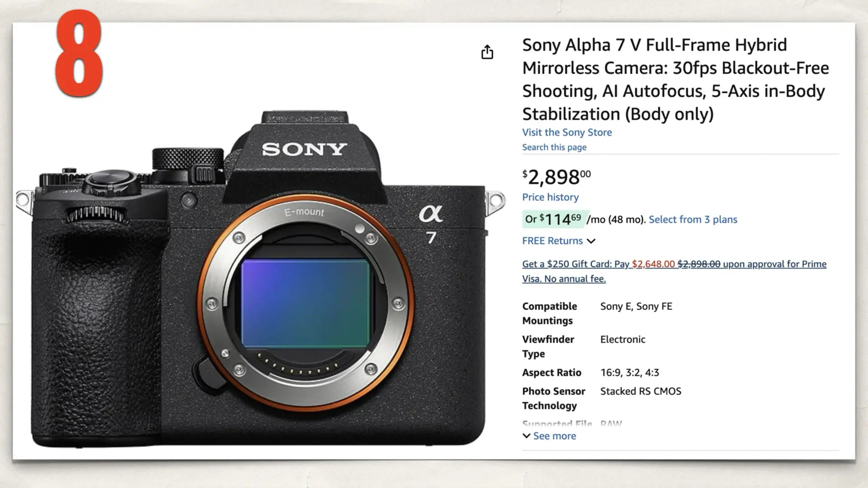Open Search this page
This screenshot has height=488, width=868.
(554, 147)
